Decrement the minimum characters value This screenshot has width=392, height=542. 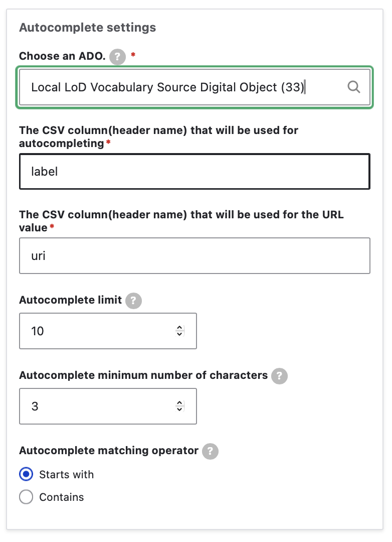[180, 409]
